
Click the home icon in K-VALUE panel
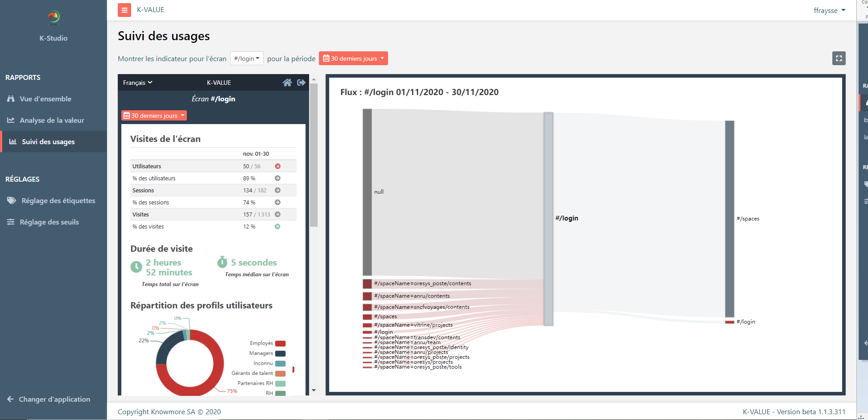(x=287, y=83)
